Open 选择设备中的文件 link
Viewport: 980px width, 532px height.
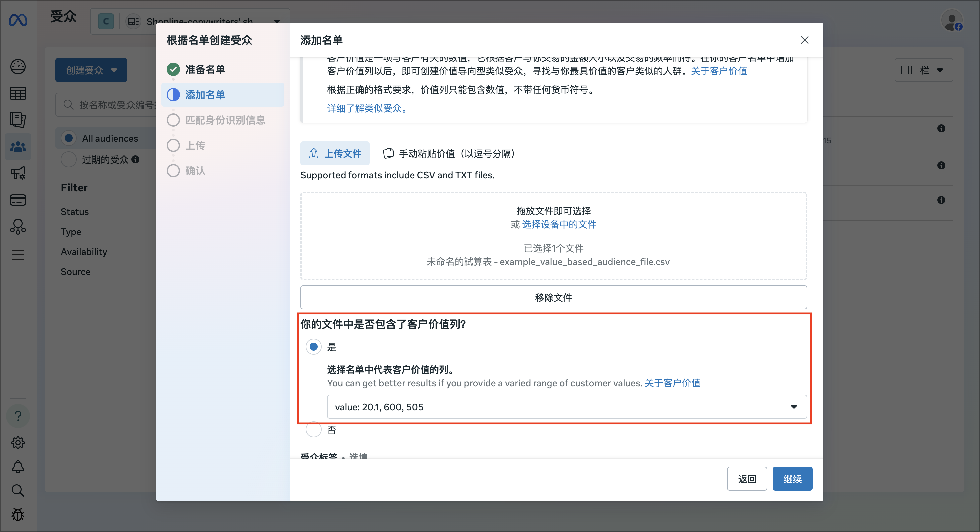click(x=559, y=224)
